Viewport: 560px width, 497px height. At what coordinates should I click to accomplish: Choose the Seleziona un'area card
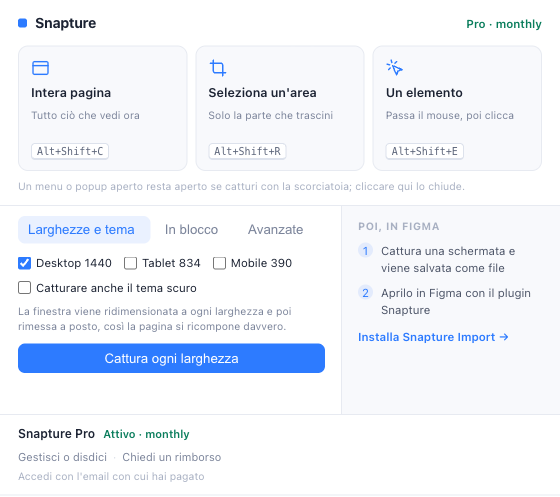click(280, 108)
